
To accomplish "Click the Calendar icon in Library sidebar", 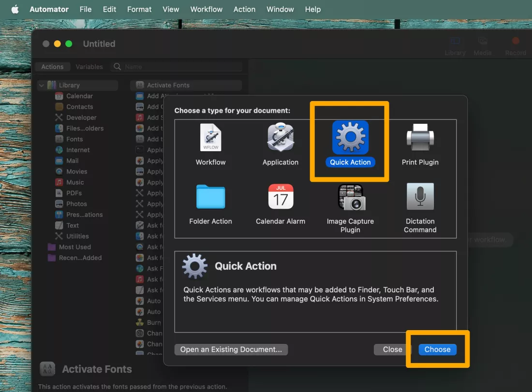I will [59, 96].
